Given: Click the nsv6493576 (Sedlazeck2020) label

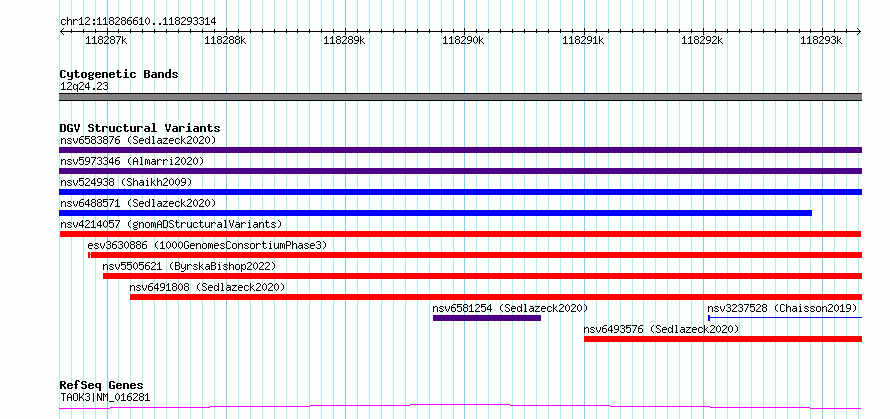Looking at the screenshot, I should (661, 329).
